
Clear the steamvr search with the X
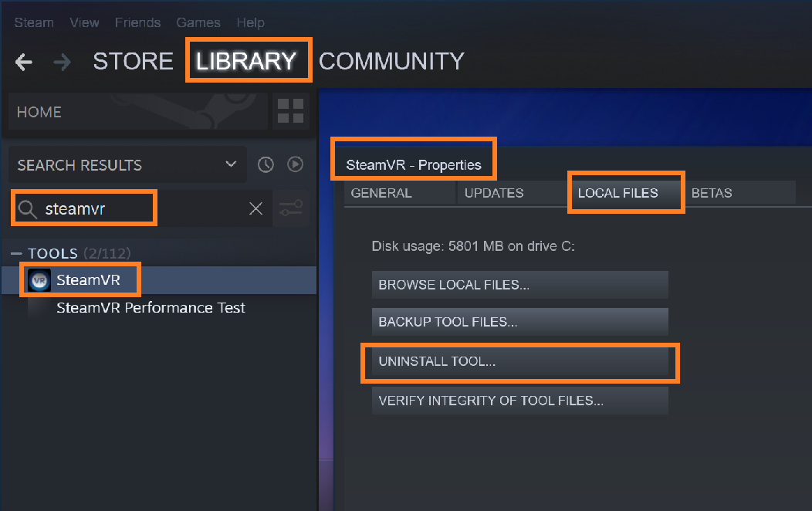[255, 208]
